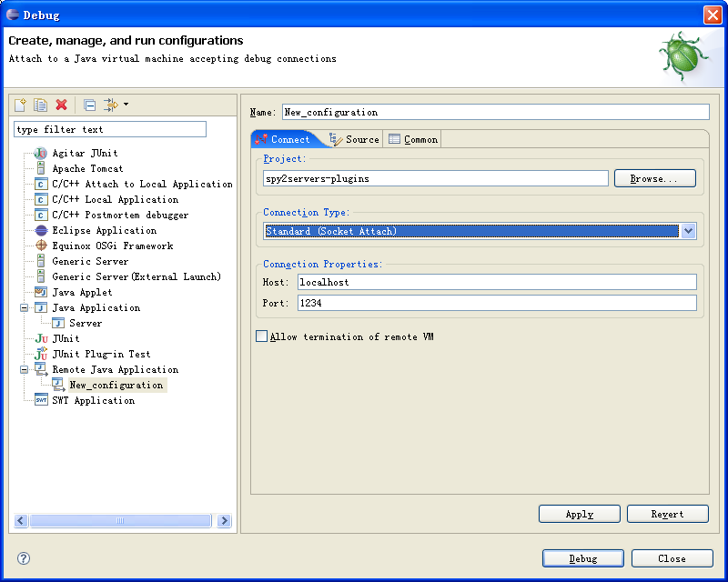Click the JUnit Plug-in Test icon
The width and height of the screenshot is (728, 582).
click(x=41, y=354)
